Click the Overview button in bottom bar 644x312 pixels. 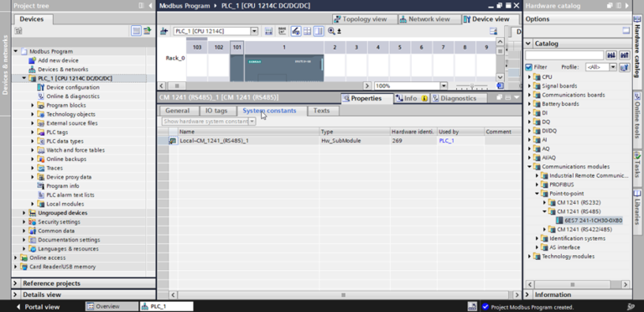(112, 306)
